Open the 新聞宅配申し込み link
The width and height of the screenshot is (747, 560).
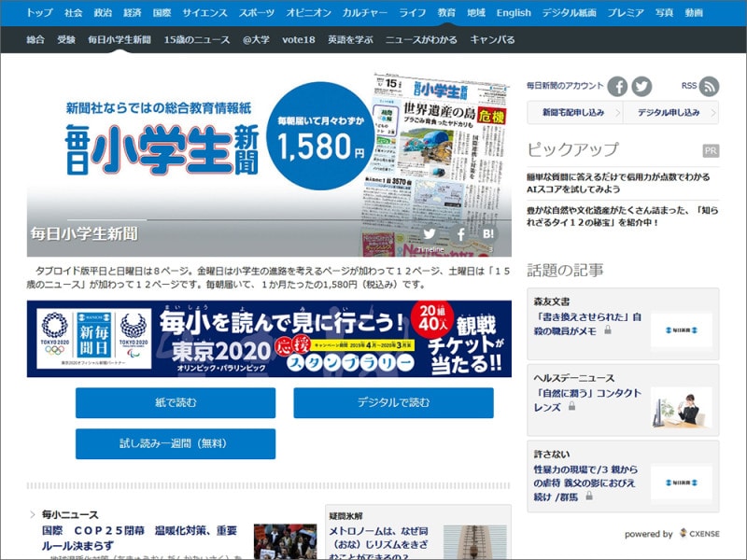click(x=574, y=111)
